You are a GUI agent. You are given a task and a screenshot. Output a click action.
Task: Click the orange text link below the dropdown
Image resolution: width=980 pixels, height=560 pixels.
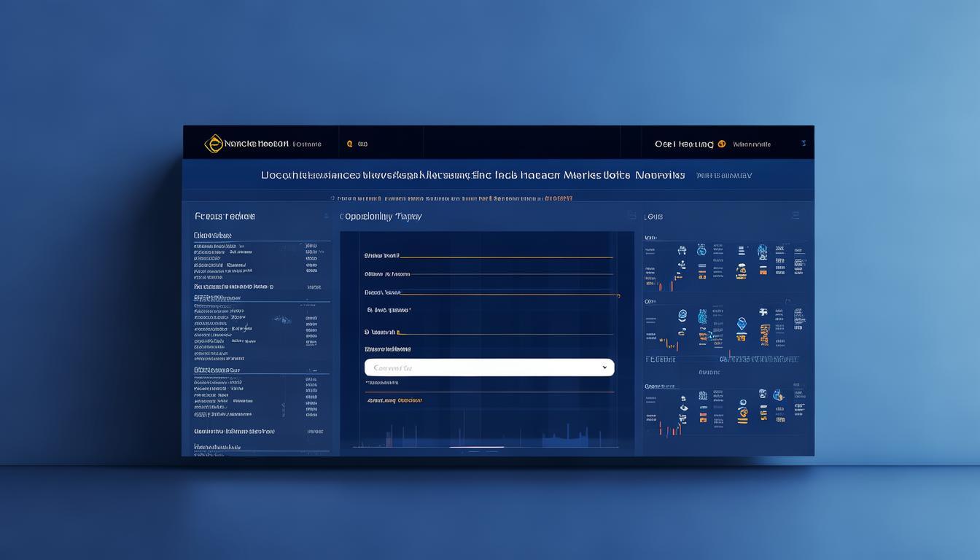(x=394, y=400)
